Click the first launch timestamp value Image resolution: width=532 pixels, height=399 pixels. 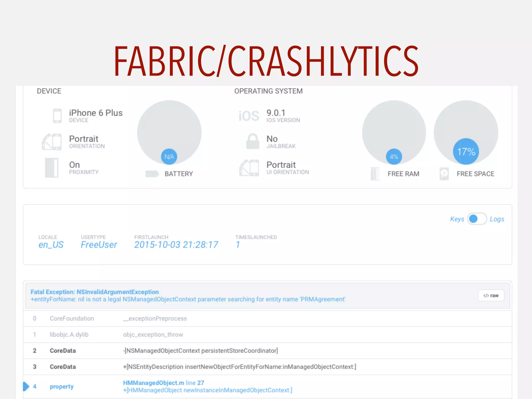pyautogui.click(x=176, y=245)
